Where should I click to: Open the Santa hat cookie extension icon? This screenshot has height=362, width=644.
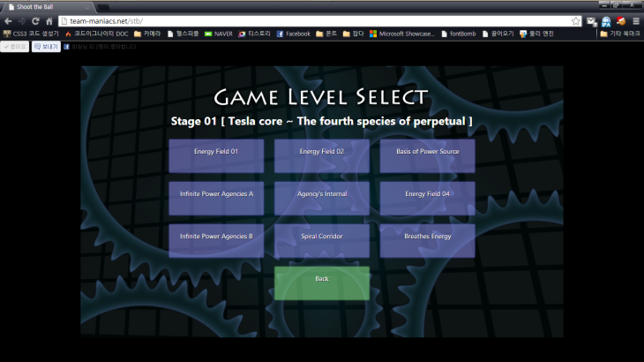[x=621, y=21]
